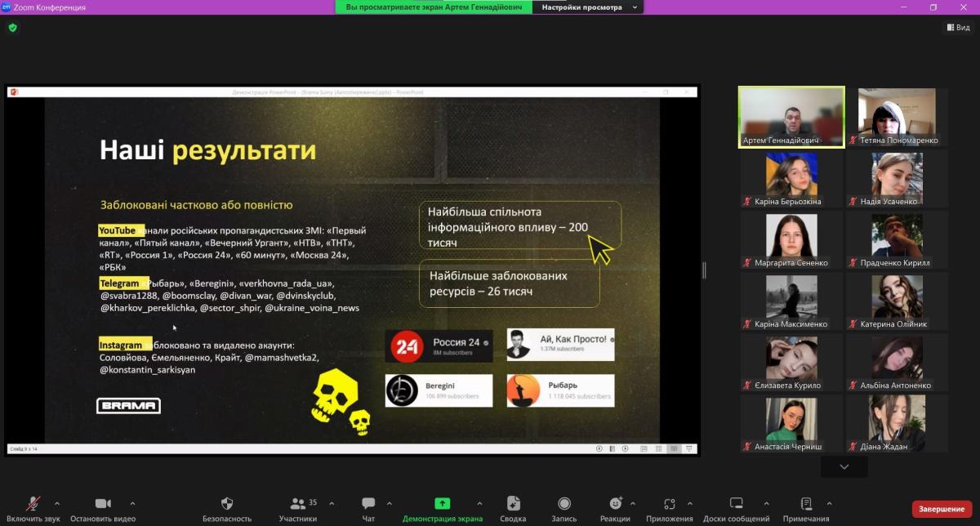Image resolution: width=980 pixels, height=526 pixels.
Task: Click the Сводка summary icon
Action: click(x=513, y=504)
